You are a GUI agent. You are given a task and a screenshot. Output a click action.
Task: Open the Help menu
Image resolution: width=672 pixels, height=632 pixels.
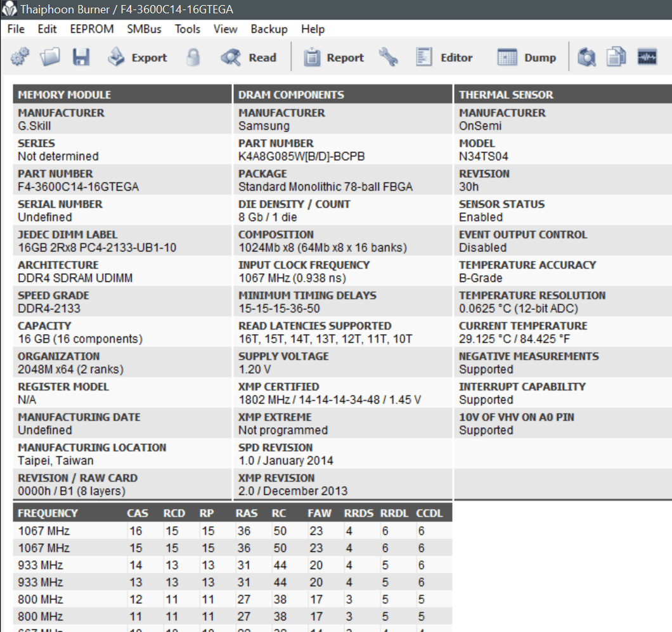point(313,29)
